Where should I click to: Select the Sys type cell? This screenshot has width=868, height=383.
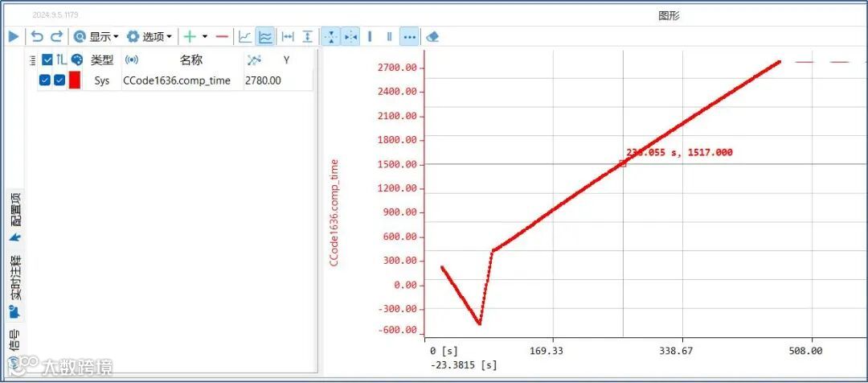pos(102,80)
